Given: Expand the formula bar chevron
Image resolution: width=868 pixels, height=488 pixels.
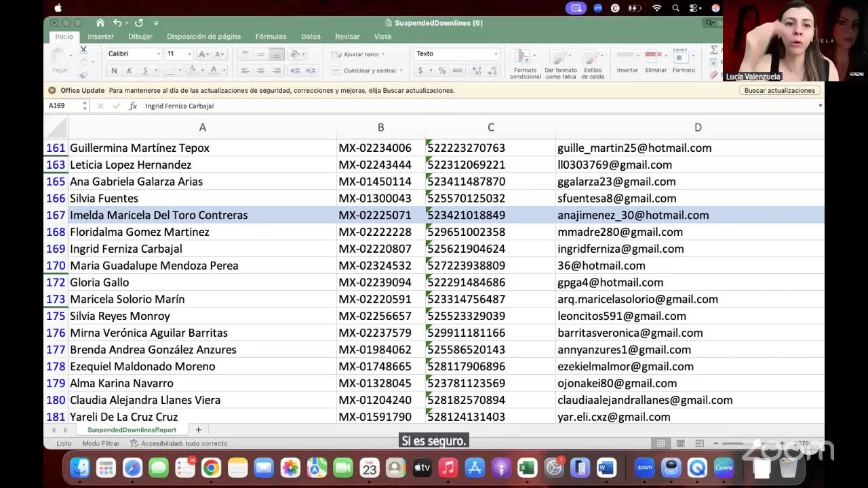Looking at the screenshot, I should (x=820, y=106).
